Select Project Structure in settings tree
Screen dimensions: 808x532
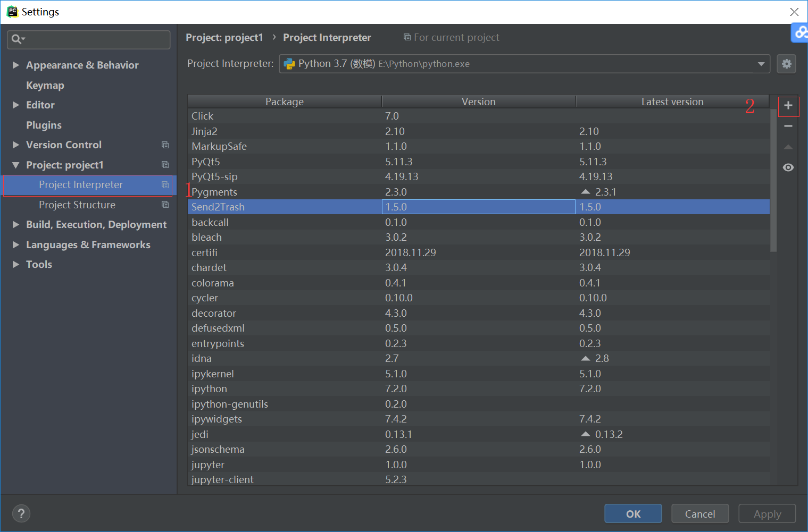pyautogui.click(x=77, y=205)
